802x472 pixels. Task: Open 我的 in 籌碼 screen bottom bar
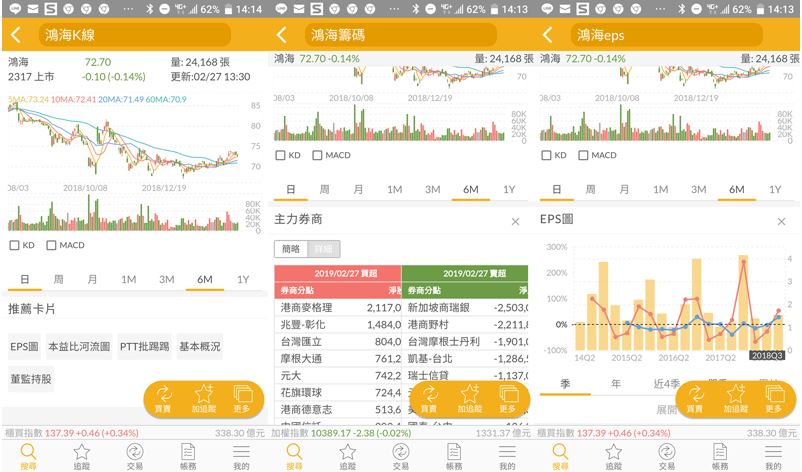pyautogui.click(x=507, y=457)
